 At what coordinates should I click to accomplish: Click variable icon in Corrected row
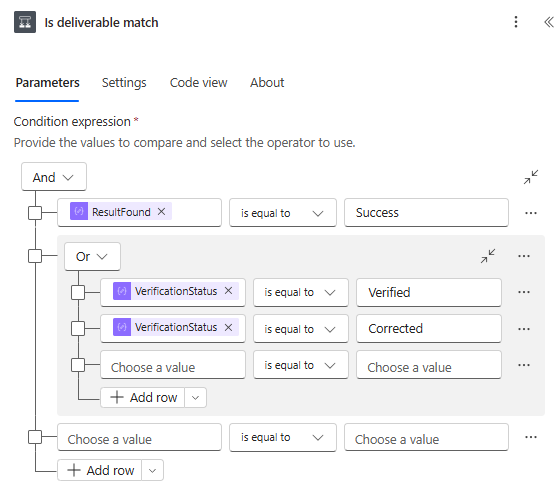pyautogui.click(x=122, y=327)
